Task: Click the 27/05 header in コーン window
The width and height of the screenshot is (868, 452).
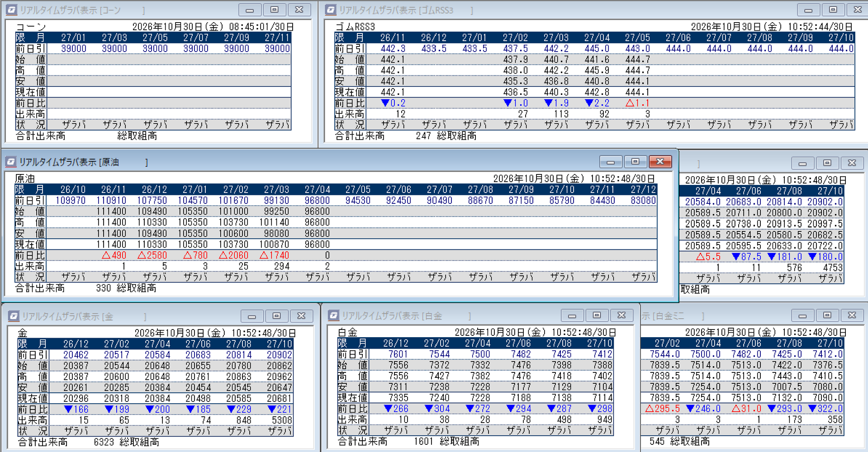Action: click(x=155, y=38)
